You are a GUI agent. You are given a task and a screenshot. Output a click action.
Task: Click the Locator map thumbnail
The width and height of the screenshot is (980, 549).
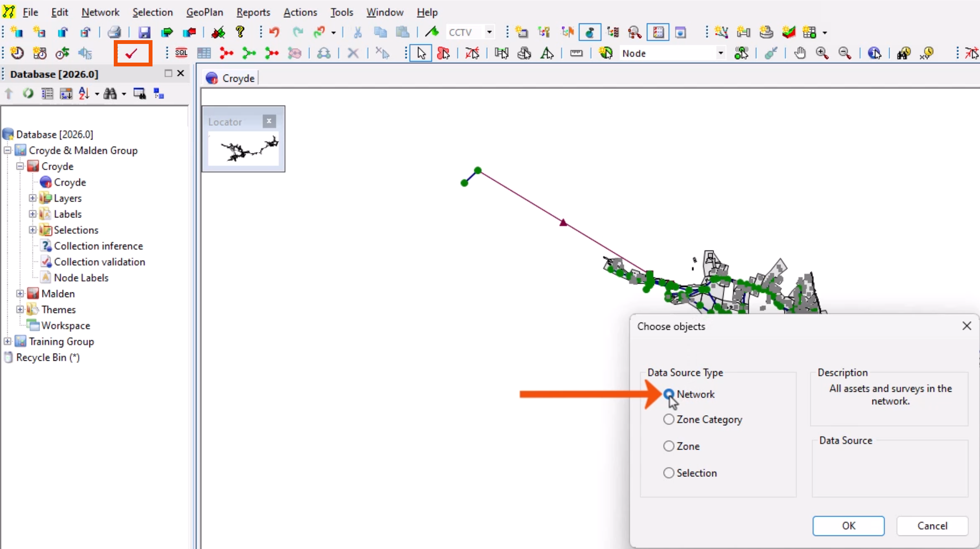tap(244, 149)
